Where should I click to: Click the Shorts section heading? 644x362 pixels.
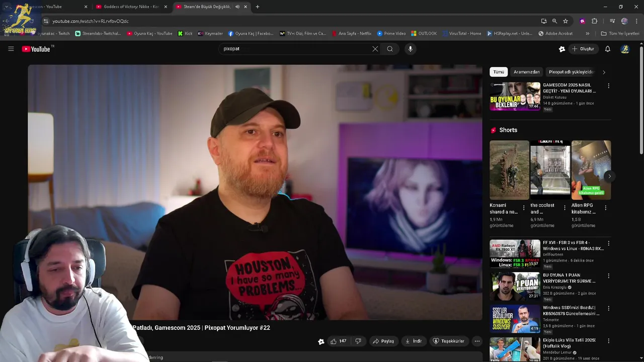point(508,130)
